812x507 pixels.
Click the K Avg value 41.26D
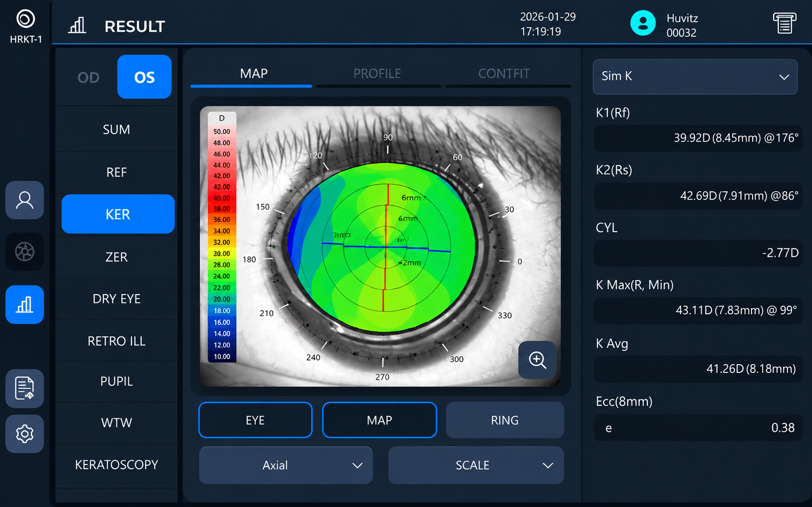pyautogui.click(x=698, y=369)
